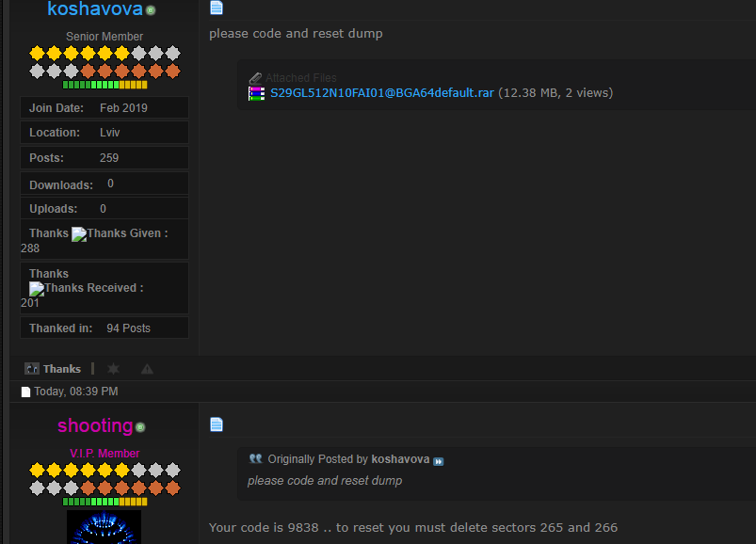Click the broken Thanks Given image
Image resolution: width=756 pixels, height=544 pixels.
click(x=79, y=233)
